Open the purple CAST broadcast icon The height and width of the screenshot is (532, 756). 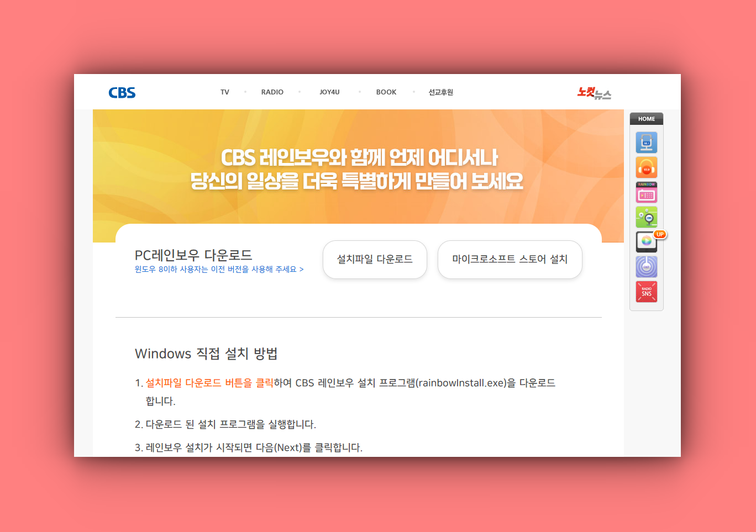(647, 267)
